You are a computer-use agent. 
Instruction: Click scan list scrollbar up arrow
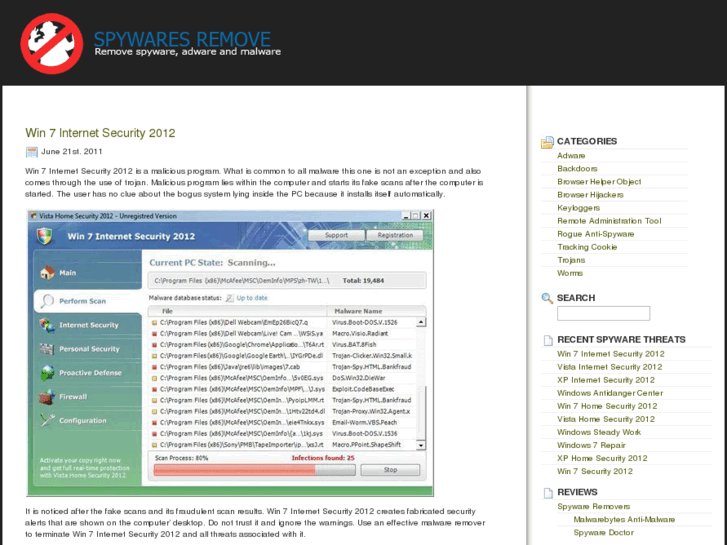coord(421,322)
